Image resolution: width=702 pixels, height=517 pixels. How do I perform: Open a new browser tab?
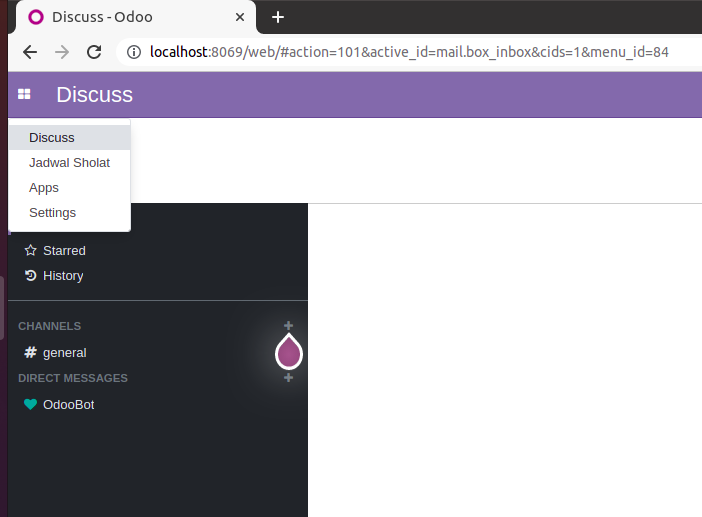[278, 17]
